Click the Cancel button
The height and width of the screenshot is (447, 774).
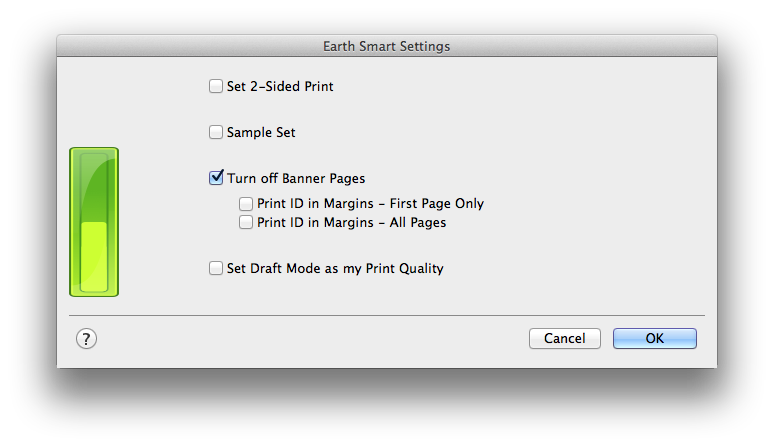coord(564,339)
